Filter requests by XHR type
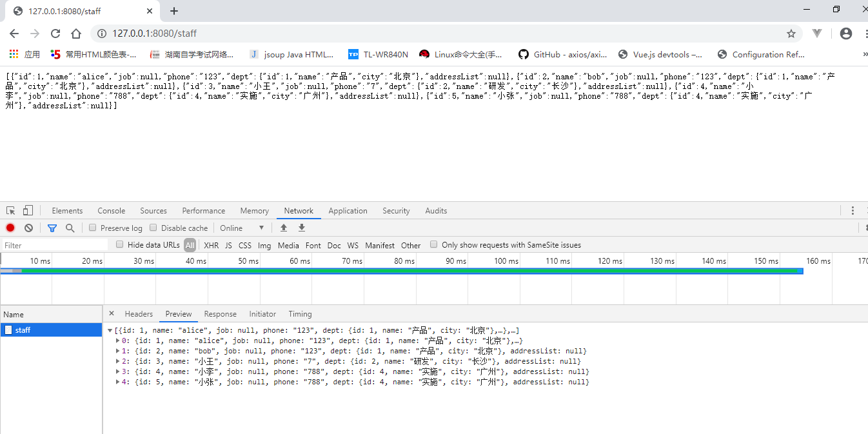This screenshot has width=868, height=434. click(x=211, y=245)
